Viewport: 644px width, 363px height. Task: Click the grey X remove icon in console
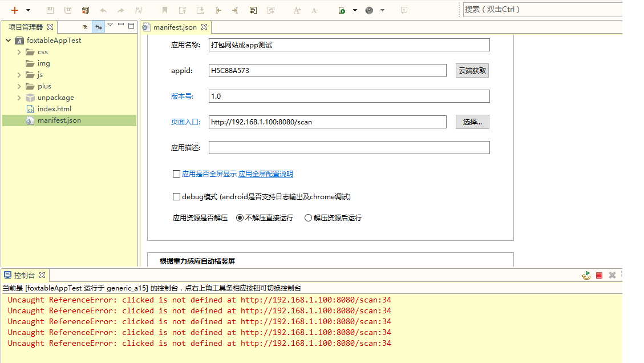(x=613, y=275)
